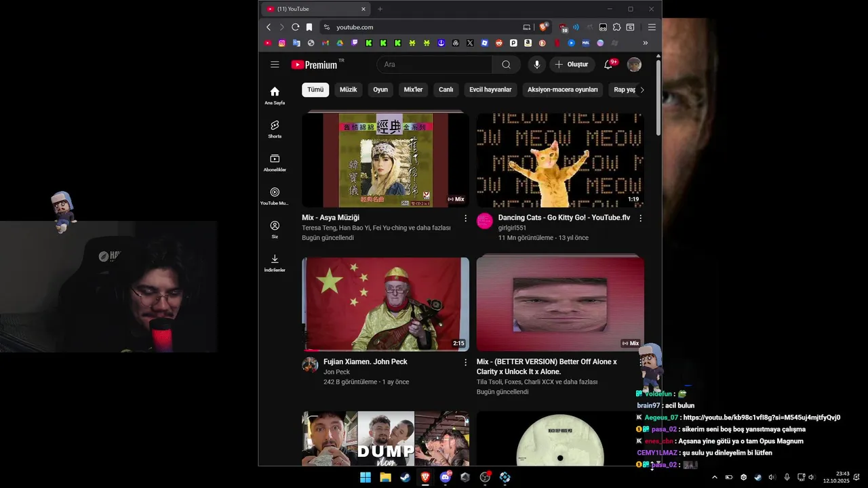
Task: Open girlgirl551 channel link
Action: tap(512, 228)
